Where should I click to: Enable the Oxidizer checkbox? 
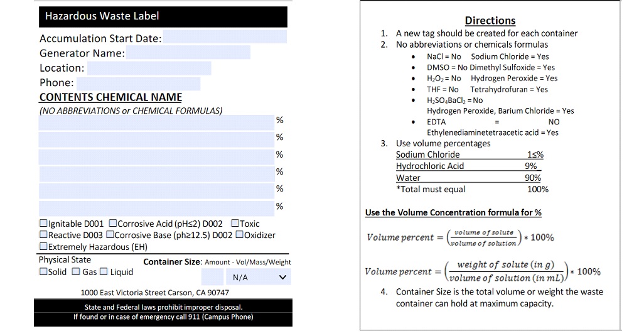pyautogui.click(x=239, y=234)
